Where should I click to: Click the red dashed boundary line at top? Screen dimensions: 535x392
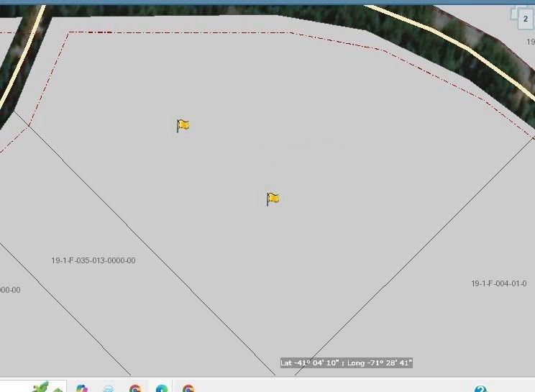tap(180, 32)
